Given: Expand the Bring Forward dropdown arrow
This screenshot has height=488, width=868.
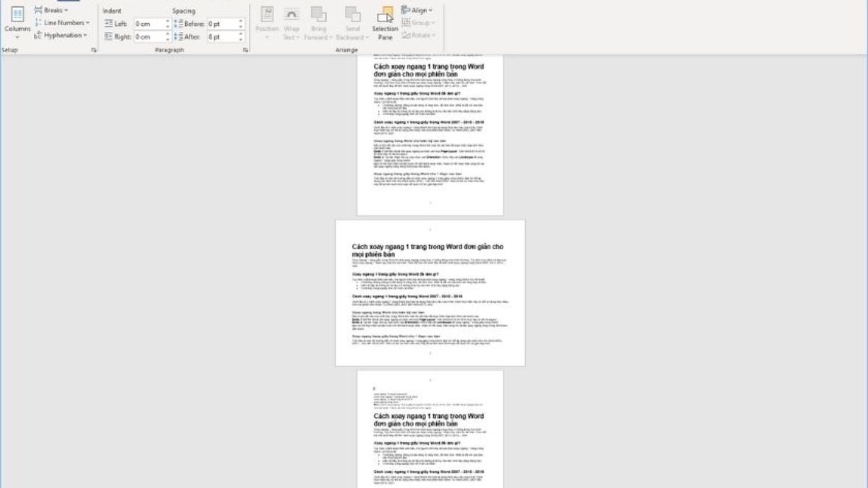Looking at the screenshot, I should 331,37.
